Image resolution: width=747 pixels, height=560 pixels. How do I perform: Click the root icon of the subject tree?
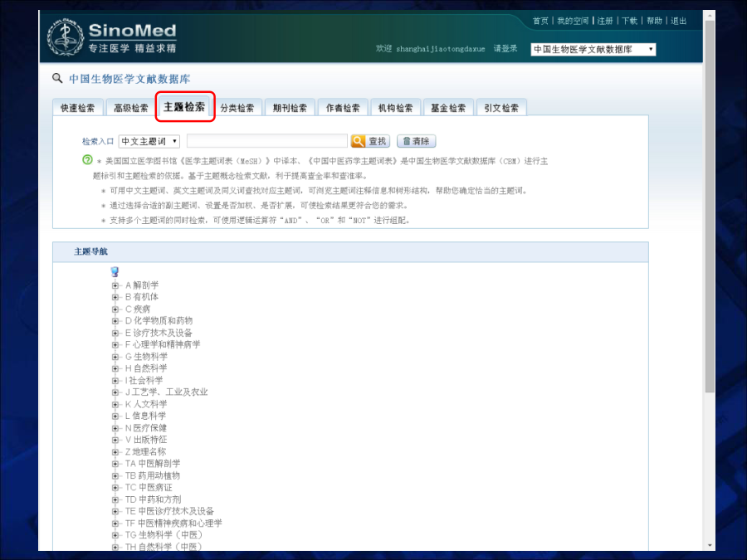point(115,272)
